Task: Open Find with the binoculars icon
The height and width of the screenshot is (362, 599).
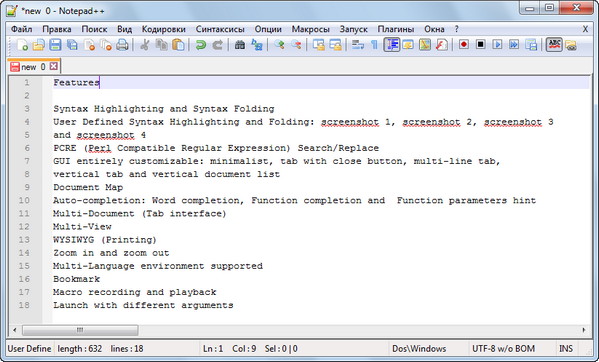Action: (240, 45)
